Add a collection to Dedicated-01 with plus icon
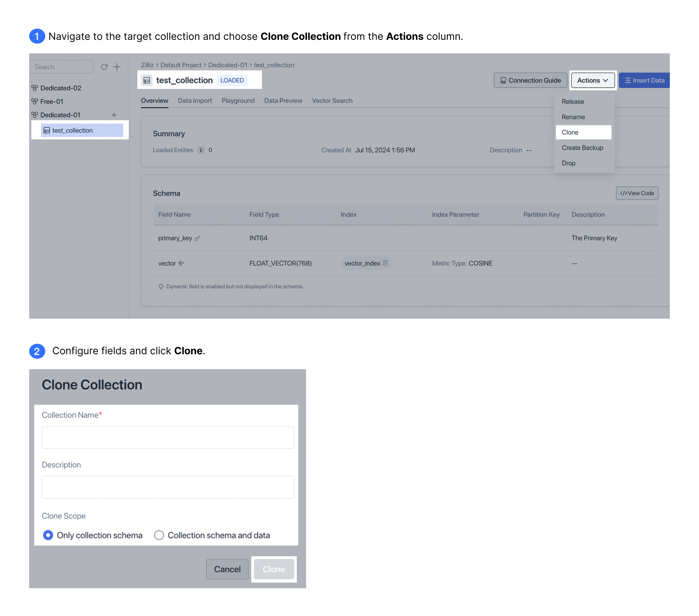 pyautogui.click(x=114, y=115)
